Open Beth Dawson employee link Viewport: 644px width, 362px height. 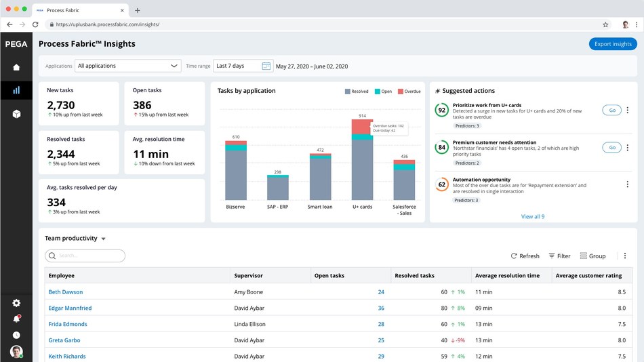[66, 292]
